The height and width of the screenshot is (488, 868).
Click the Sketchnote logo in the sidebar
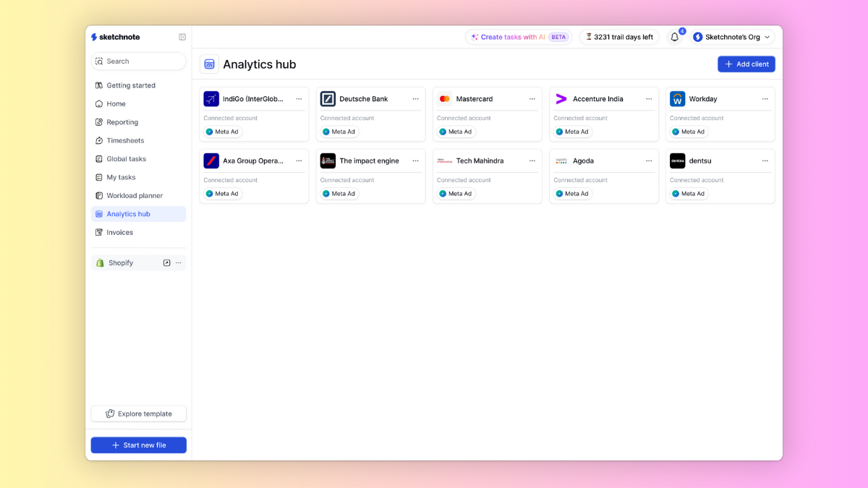coord(116,37)
